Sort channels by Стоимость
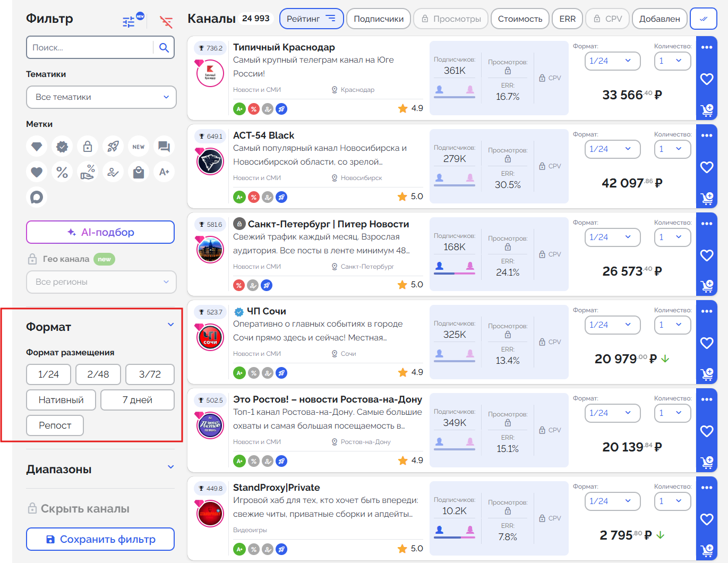 tap(520, 19)
